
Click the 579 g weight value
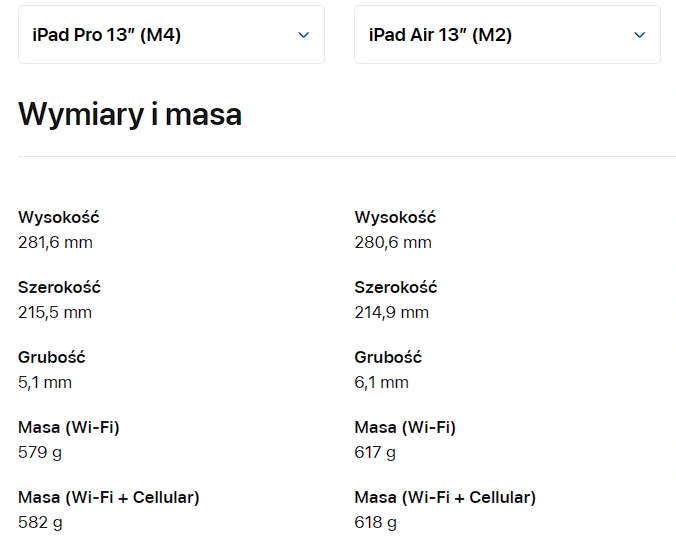pos(40,453)
